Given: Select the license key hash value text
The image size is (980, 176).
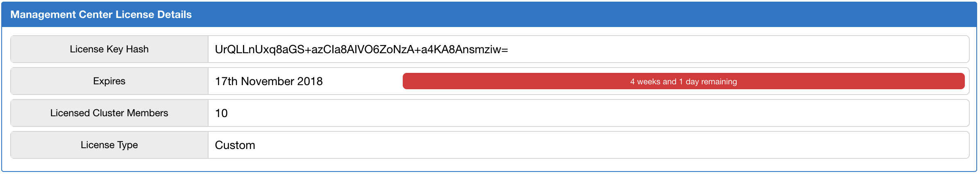Looking at the screenshot, I should (x=361, y=50).
